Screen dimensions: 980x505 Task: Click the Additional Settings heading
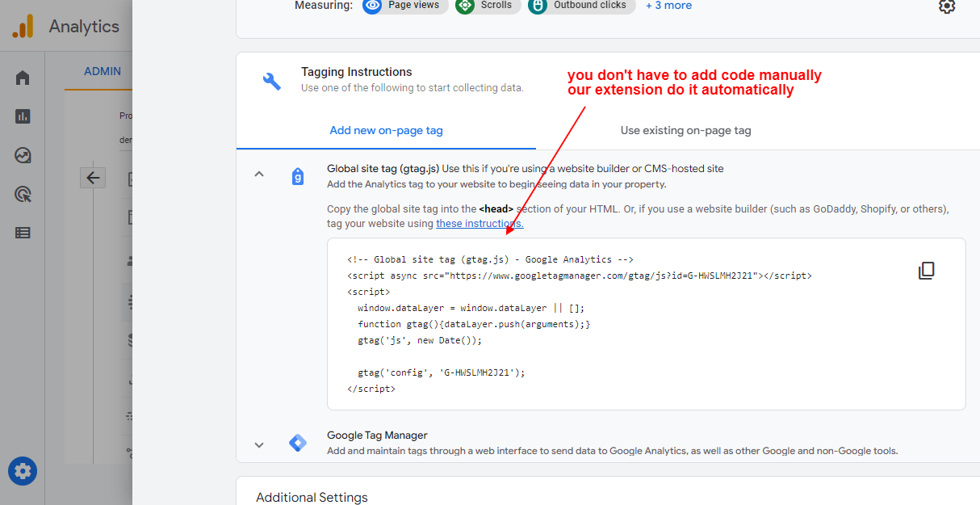point(312,498)
